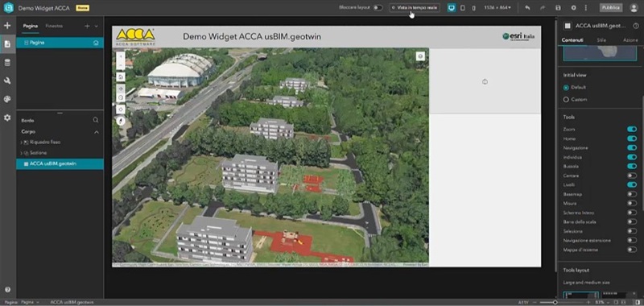
Task: Switch to the Pagina tab
Action: click(31, 26)
